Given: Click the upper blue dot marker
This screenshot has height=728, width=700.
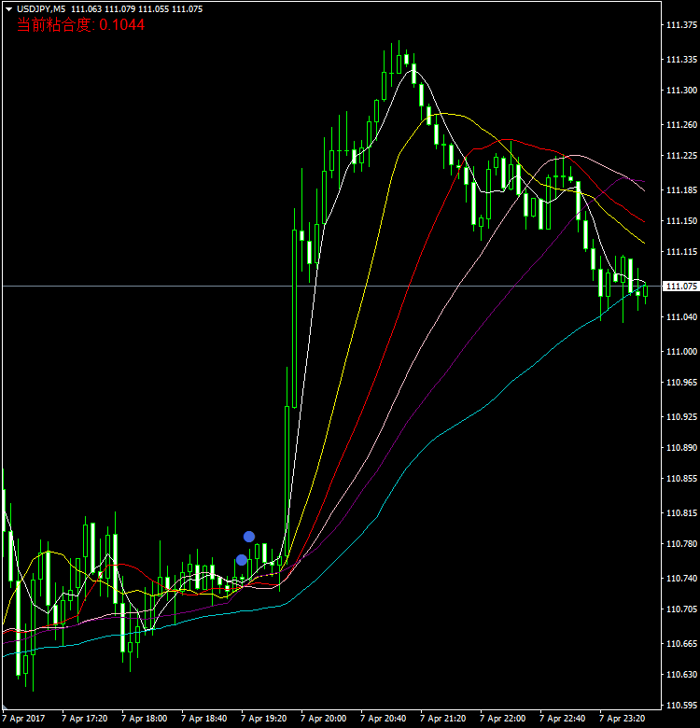Looking at the screenshot, I should pyautogui.click(x=249, y=537).
